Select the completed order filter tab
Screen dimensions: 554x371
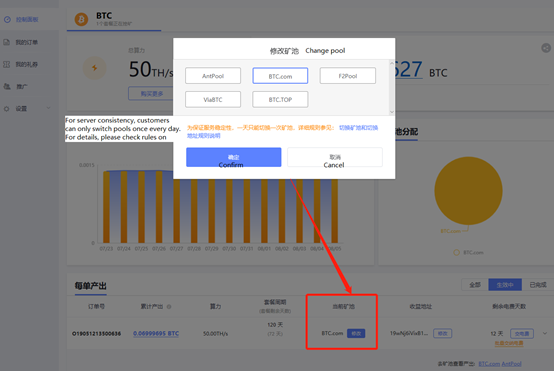[x=538, y=285]
